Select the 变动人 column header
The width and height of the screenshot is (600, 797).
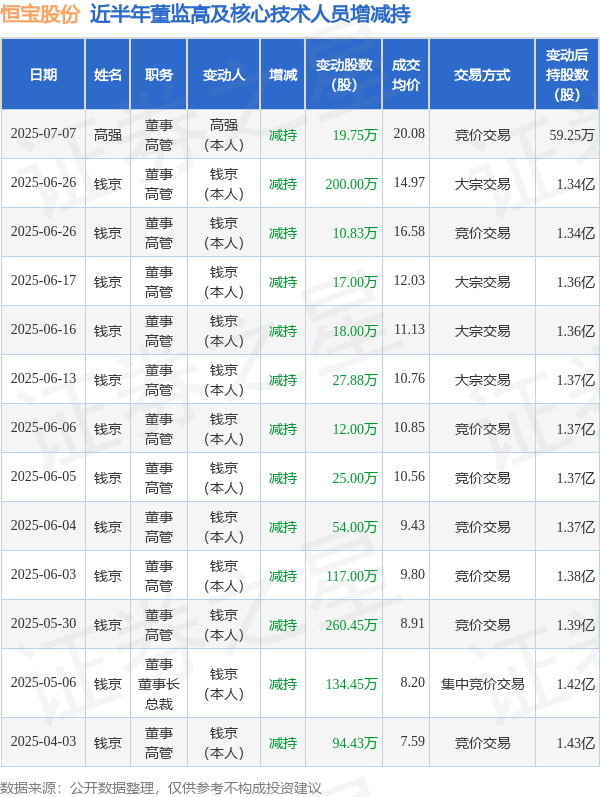pos(224,75)
